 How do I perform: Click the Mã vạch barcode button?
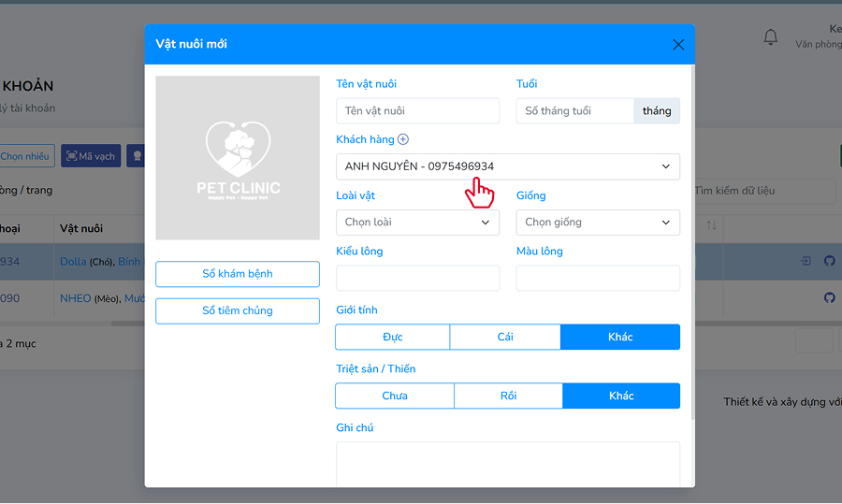pyautogui.click(x=90, y=156)
